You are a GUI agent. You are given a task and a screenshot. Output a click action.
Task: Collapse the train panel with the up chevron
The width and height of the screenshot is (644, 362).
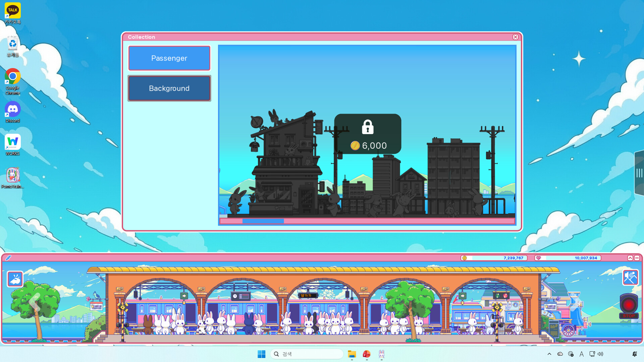(630, 258)
